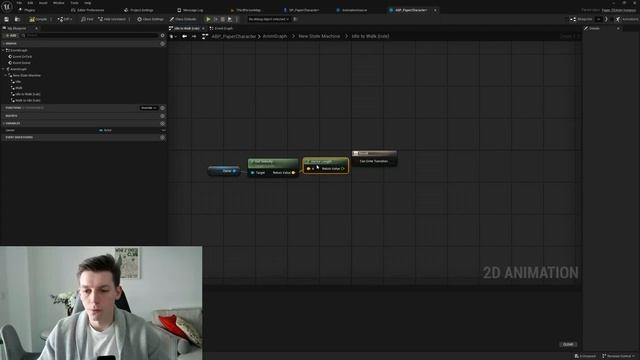Collapse the AnimGraph tree node
This screenshot has height=360, width=640.
pyautogui.click(x=3, y=69)
